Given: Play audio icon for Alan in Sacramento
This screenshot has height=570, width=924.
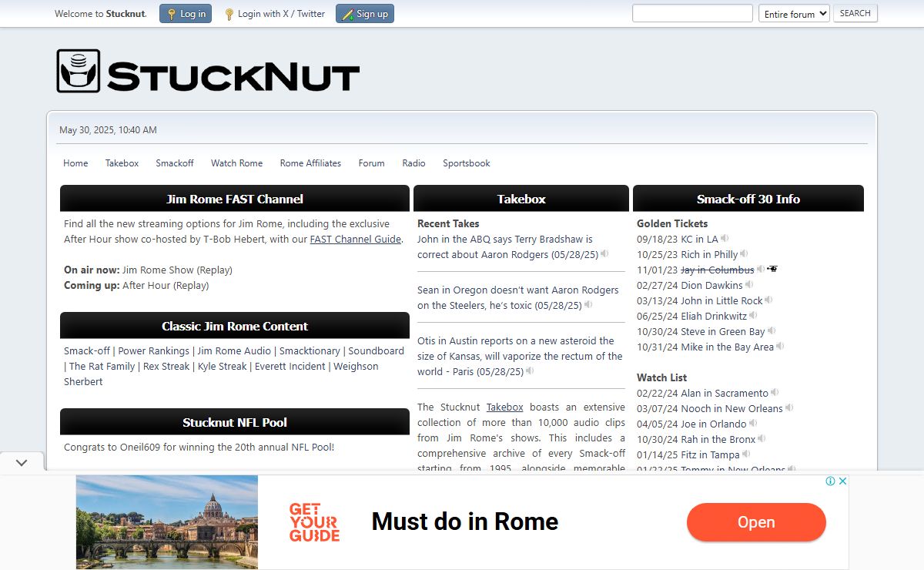Looking at the screenshot, I should [x=775, y=393].
